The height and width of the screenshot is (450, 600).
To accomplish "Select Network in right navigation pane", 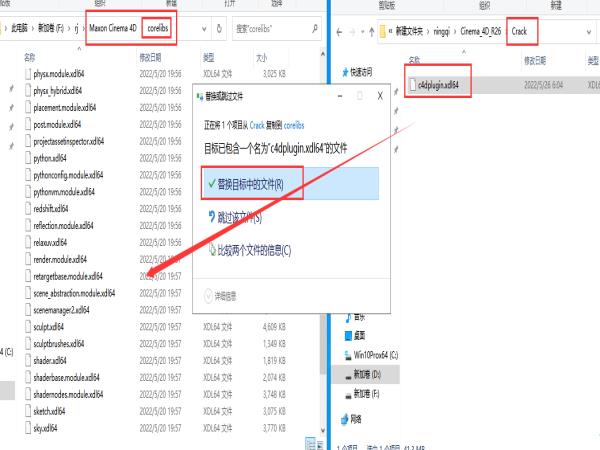I will coord(351,419).
